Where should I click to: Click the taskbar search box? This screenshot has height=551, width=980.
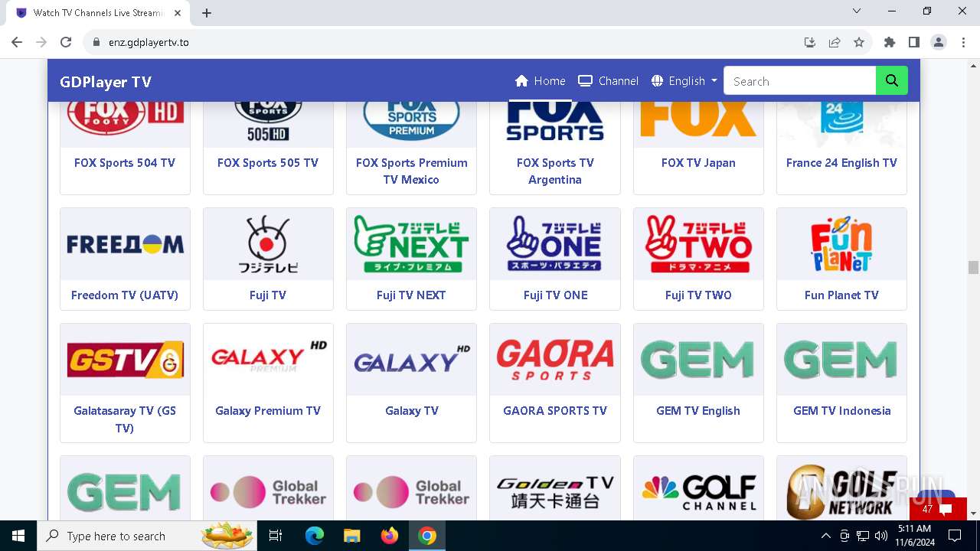coord(147,536)
